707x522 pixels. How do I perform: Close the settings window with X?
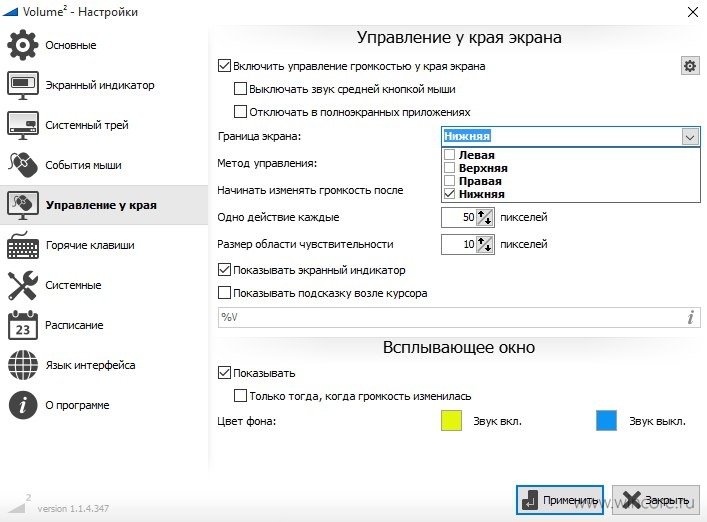point(693,12)
